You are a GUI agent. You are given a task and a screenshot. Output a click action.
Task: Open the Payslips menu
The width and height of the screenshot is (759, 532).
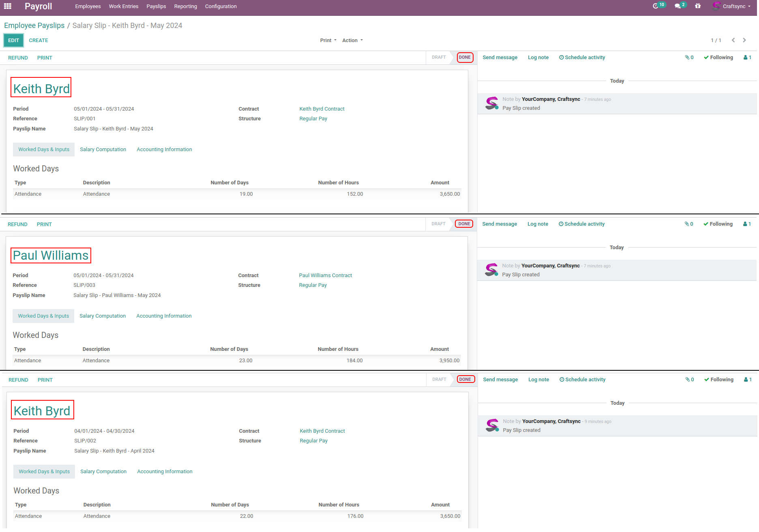(x=156, y=6)
